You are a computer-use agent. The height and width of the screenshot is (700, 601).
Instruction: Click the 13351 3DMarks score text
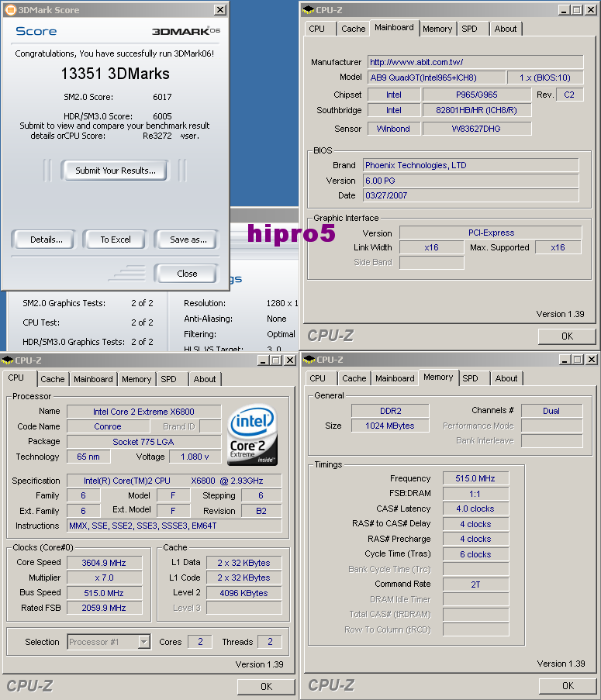(116, 74)
